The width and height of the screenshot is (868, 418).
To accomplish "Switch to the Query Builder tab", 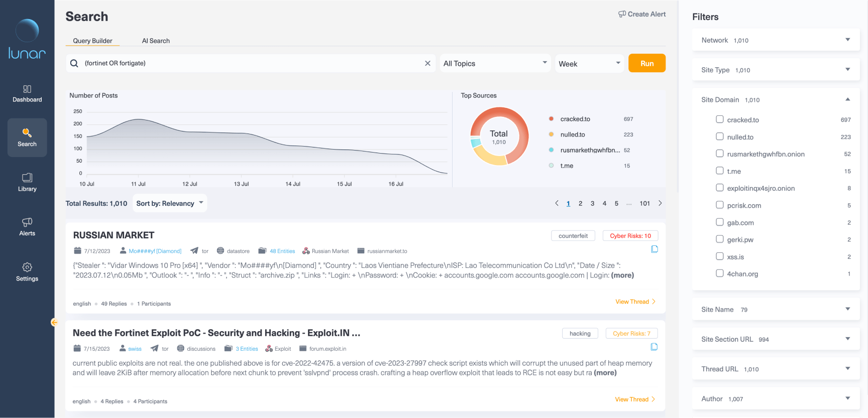I will pyautogui.click(x=92, y=41).
